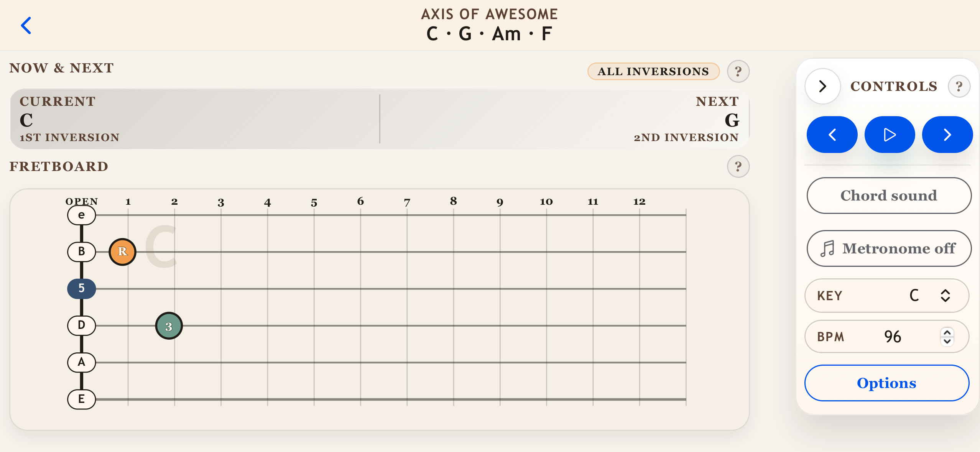
Task: Play the chord progression
Action: (x=890, y=135)
